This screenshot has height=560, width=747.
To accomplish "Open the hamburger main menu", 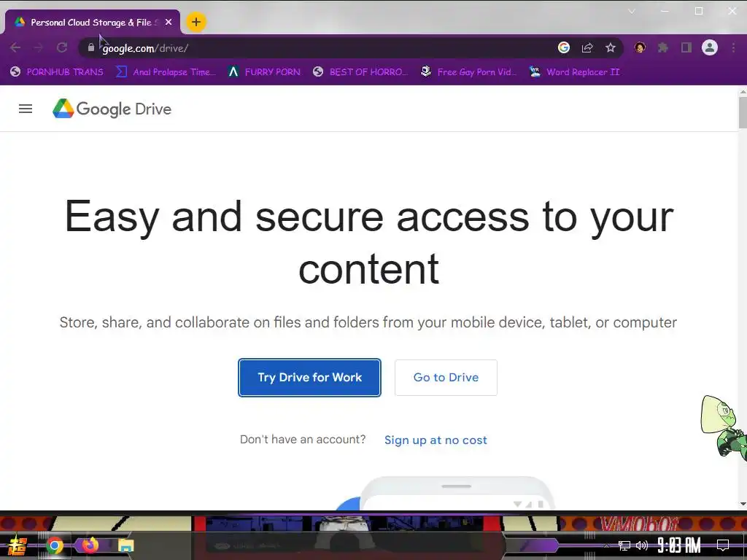I will pos(26,109).
